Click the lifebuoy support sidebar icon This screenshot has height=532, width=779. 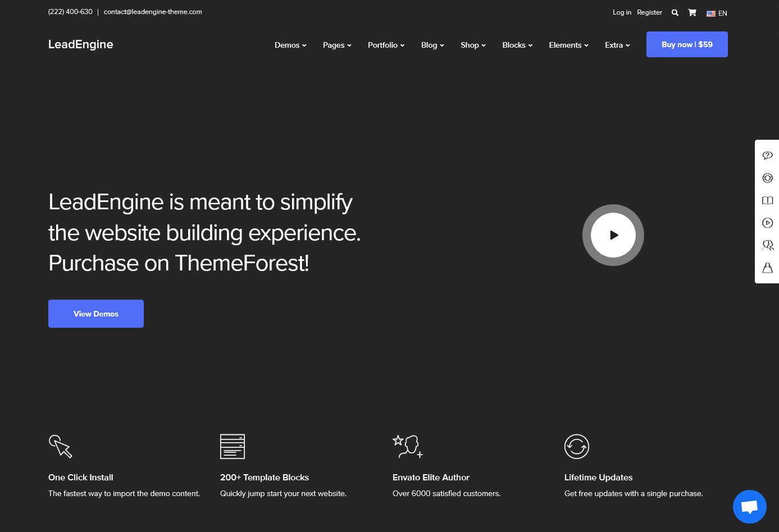tap(767, 178)
